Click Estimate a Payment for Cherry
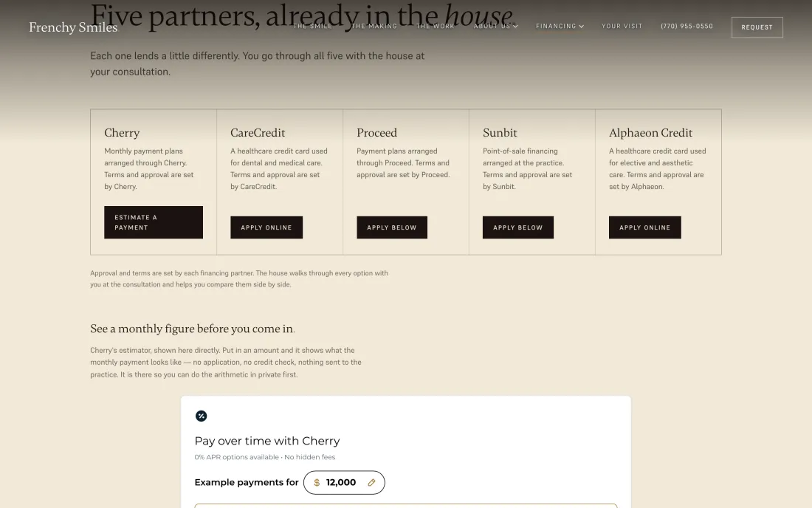The height and width of the screenshot is (508, 812). pyautogui.click(x=154, y=222)
